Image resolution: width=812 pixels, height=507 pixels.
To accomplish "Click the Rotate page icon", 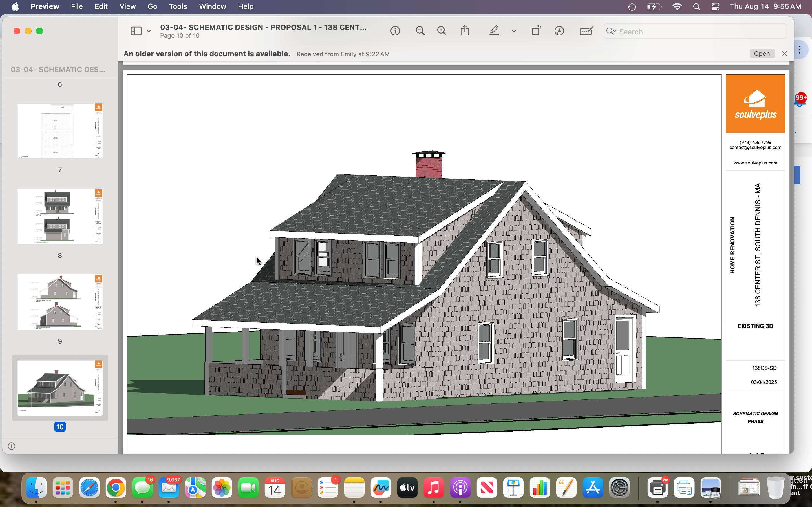I will 536,31.
